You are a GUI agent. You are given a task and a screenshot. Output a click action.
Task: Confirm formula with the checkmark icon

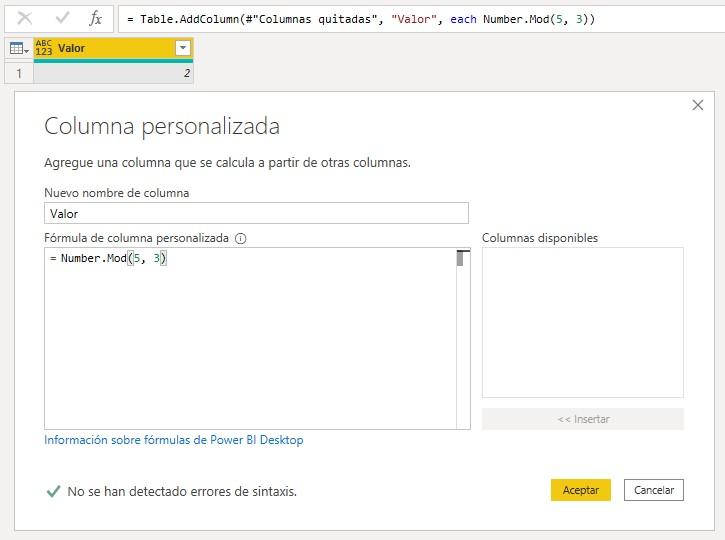coord(62,18)
